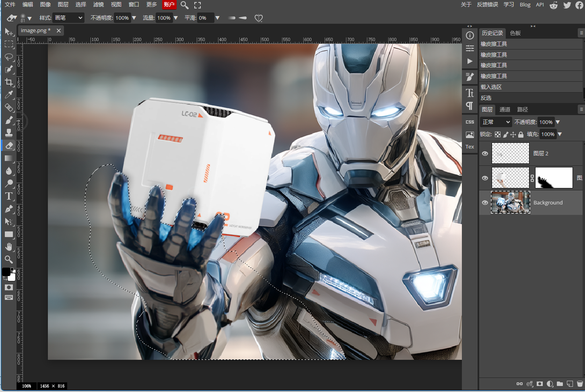The image size is (585, 392).
Task: Open the 正常 blend mode dropdown
Action: [496, 122]
